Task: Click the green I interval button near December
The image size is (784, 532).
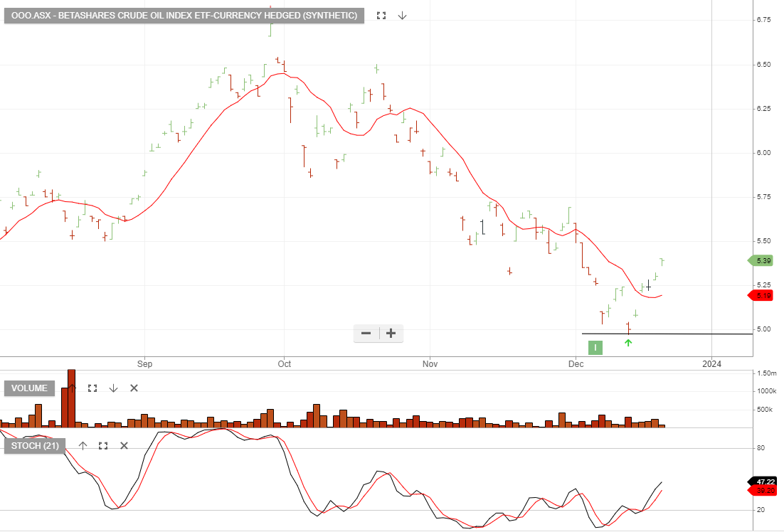Action: [595, 348]
